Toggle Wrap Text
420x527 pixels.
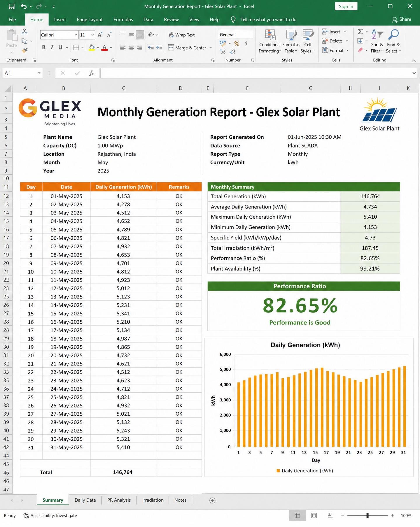tap(182, 35)
